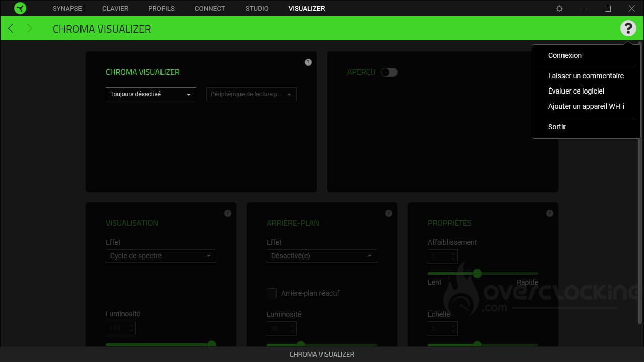644x362 pixels.
Task: Select the Visualizer tab
Action: [x=307, y=9]
